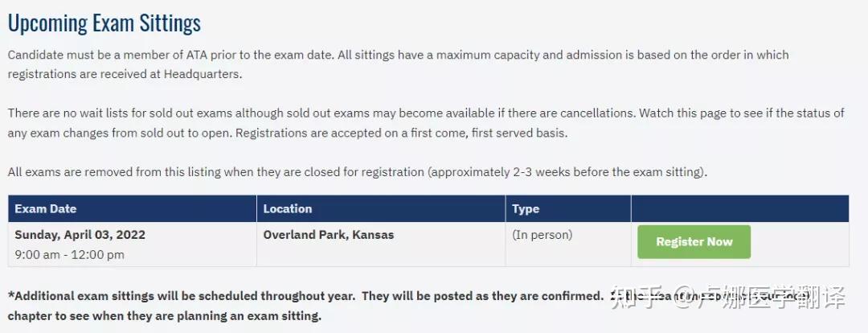This screenshot has height=333, width=868.
Task: Click the green Register Now button
Action: (x=694, y=241)
